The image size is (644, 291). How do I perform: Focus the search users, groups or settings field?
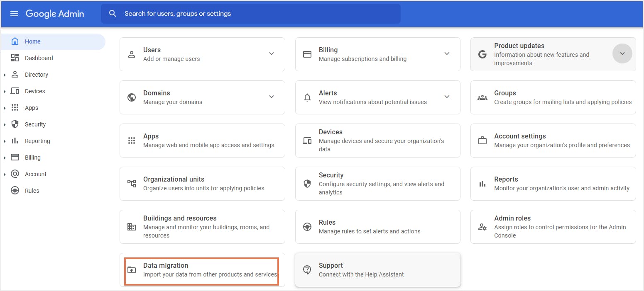257,14
